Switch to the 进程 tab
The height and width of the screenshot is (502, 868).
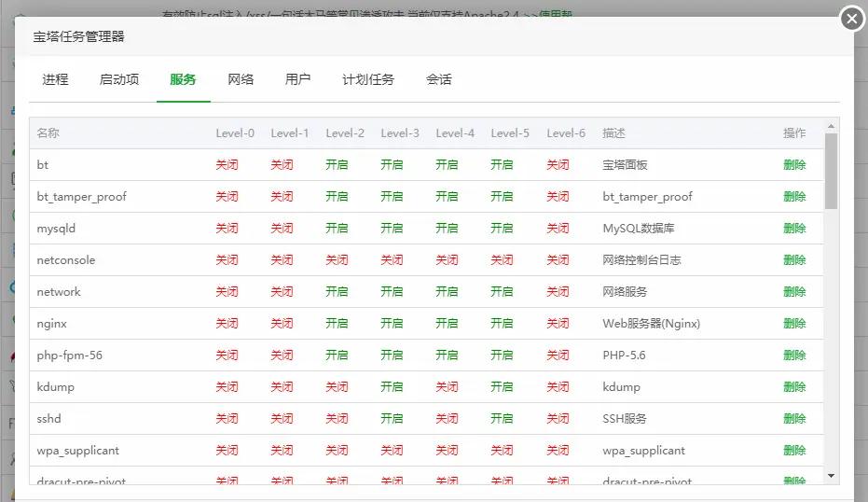click(x=55, y=79)
